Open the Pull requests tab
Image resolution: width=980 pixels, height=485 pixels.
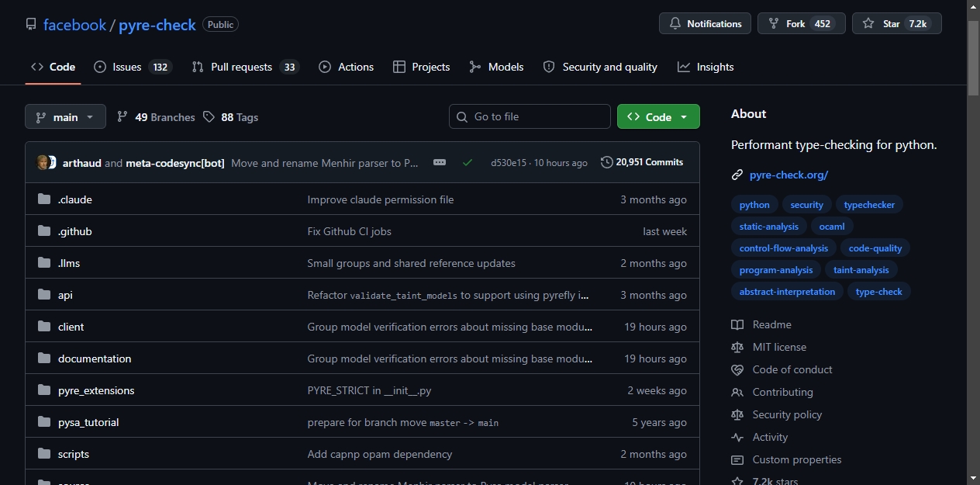245,67
